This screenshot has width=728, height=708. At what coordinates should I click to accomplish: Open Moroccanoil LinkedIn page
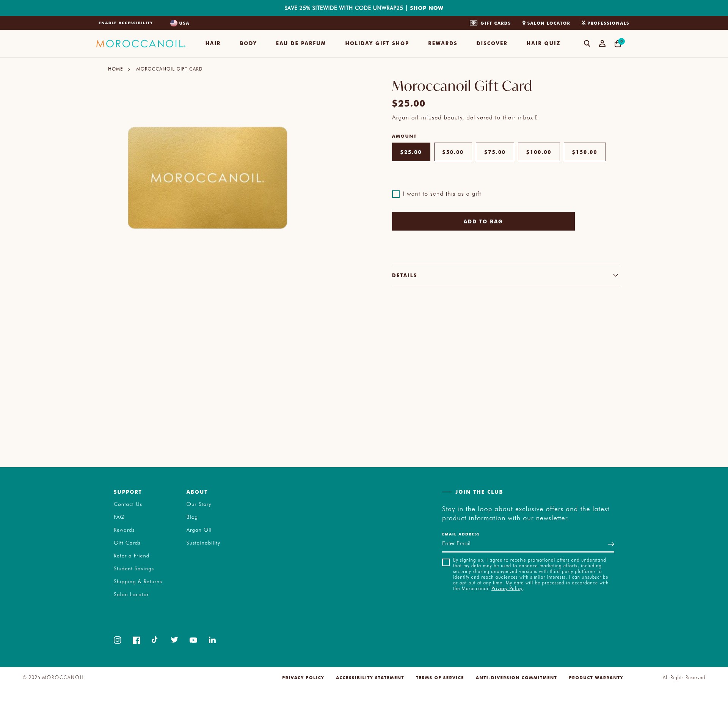[212, 640]
